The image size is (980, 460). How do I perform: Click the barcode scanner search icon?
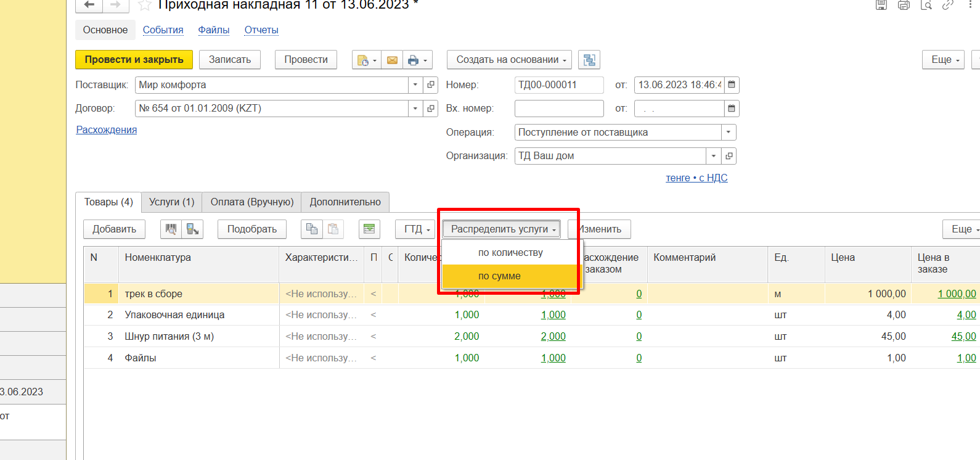171,229
